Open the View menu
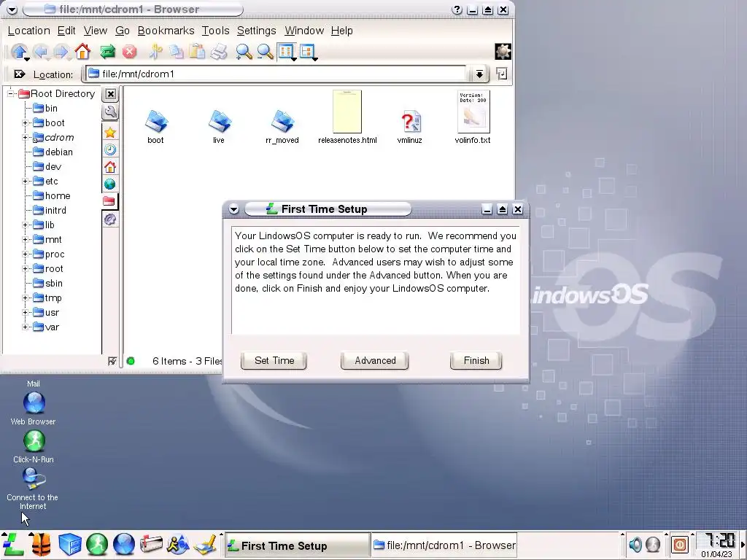The height and width of the screenshot is (560, 747). (96, 31)
